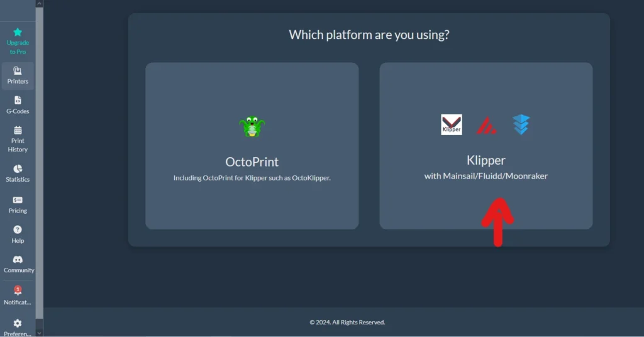Click the red Mainsail logo
Screen dimensions: 644x337
click(486, 125)
